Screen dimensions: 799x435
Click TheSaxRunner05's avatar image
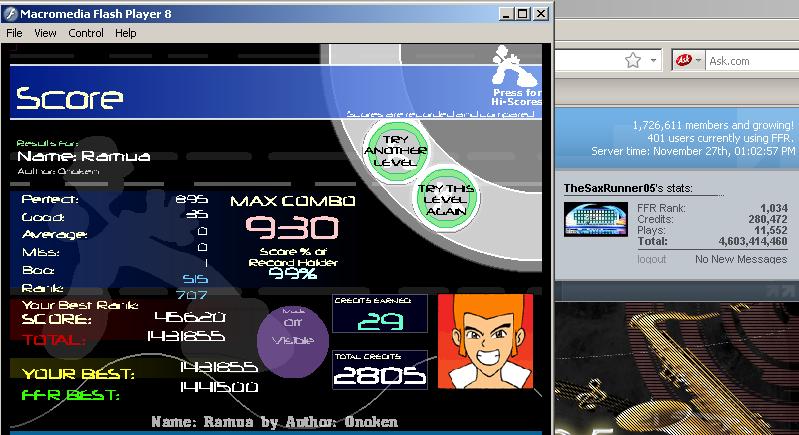coord(596,220)
